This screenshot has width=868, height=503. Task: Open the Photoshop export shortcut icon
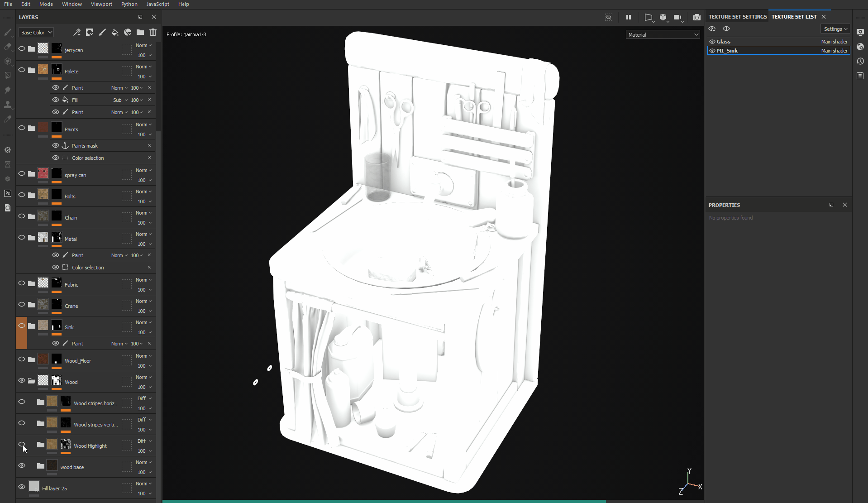[x=8, y=193]
